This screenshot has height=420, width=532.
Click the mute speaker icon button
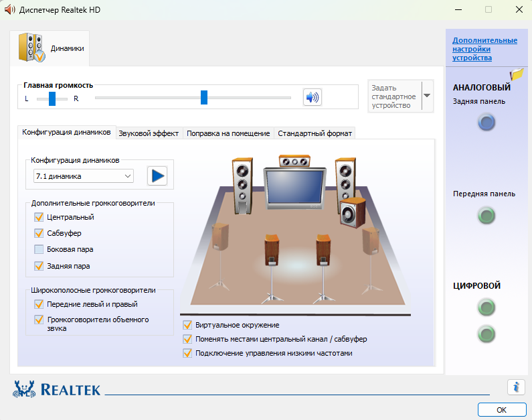pos(312,97)
